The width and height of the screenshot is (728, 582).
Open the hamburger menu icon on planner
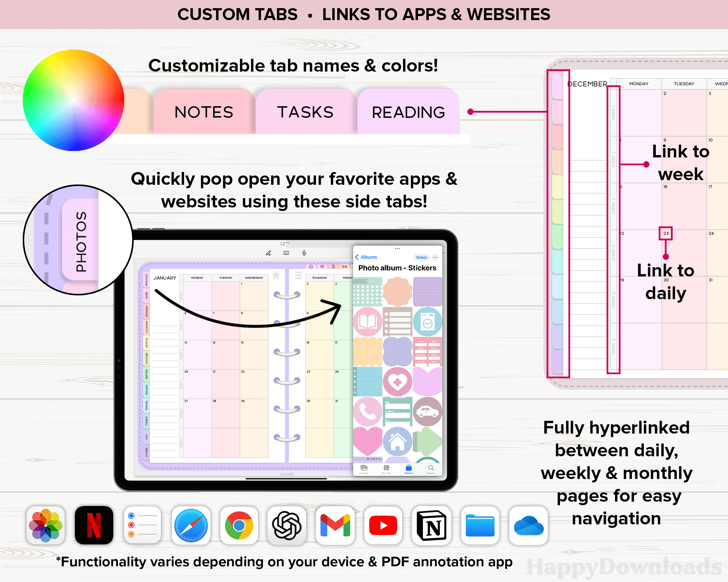pos(298,275)
